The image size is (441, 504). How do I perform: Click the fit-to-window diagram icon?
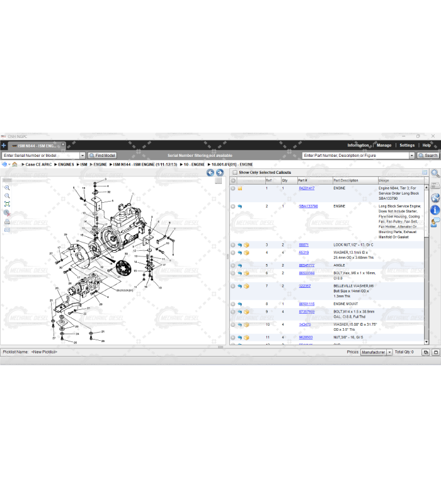tap(7, 204)
